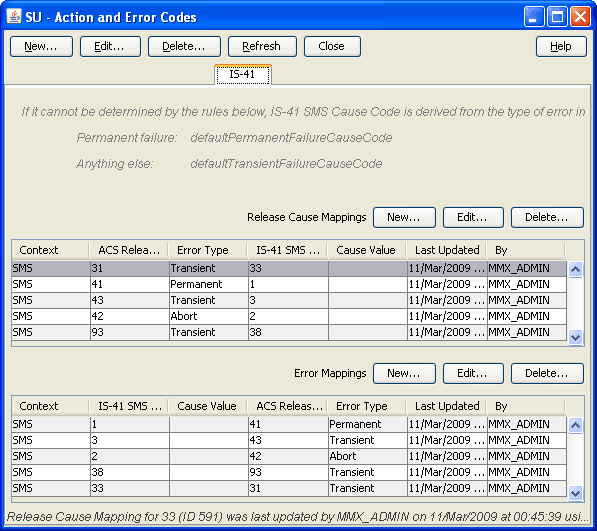The width and height of the screenshot is (597, 531).
Task: Create a new Error Mapping
Action: (x=404, y=373)
